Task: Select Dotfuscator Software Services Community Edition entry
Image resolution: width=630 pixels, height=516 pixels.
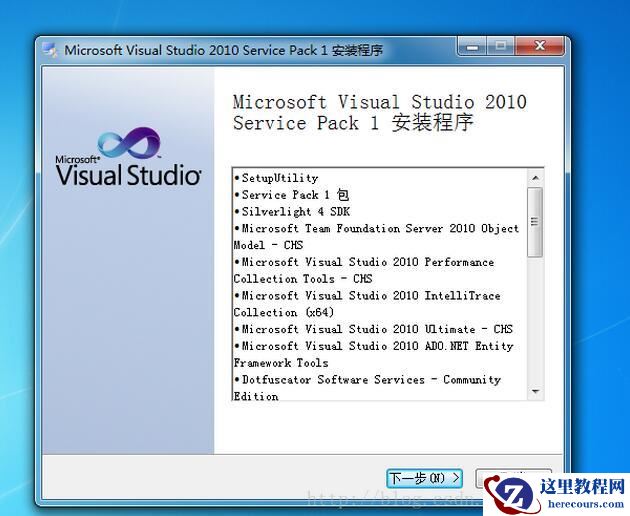Action: (x=367, y=388)
